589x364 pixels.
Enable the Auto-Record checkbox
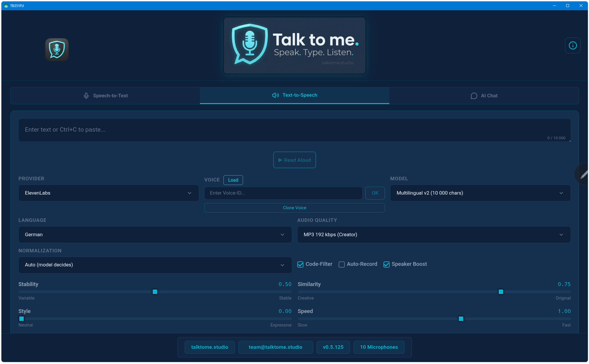point(342,264)
